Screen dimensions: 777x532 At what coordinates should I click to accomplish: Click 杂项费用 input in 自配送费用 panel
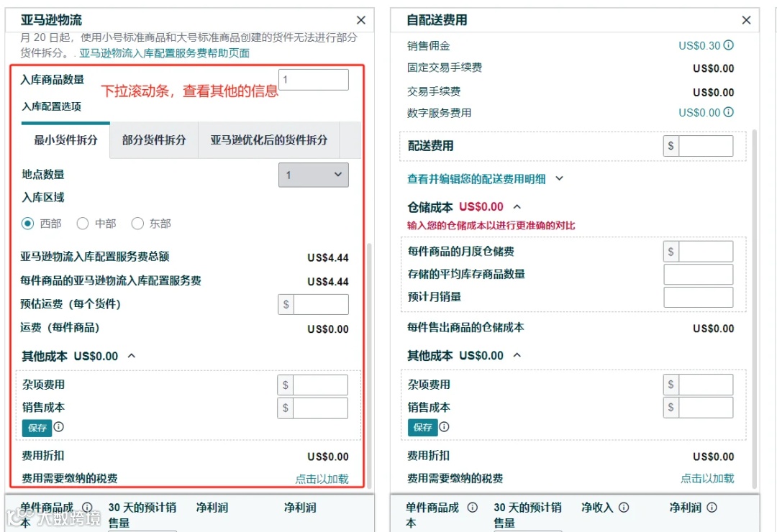click(x=706, y=385)
